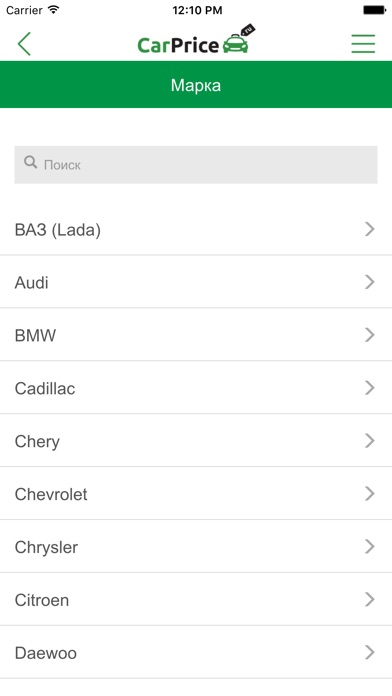The image size is (392, 696).
Task: Expand the ВАЗ (Lada) row chevron
Action: [369, 229]
